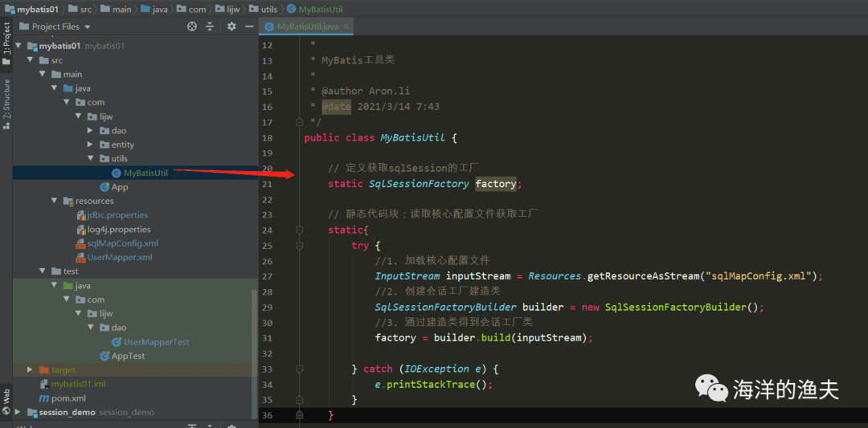Click the blue java source folder icon under main
Screen dimensions: 868x428
pos(68,88)
